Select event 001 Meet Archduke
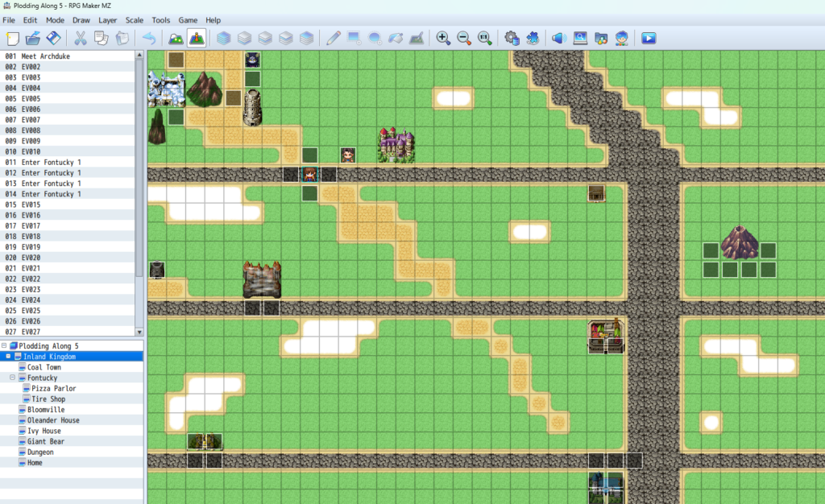This screenshot has width=825, height=504. (x=68, y=56)
